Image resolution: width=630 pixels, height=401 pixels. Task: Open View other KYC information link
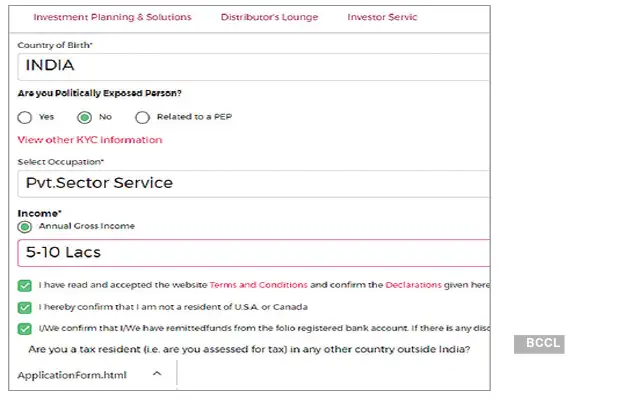(x=90, y=140)
